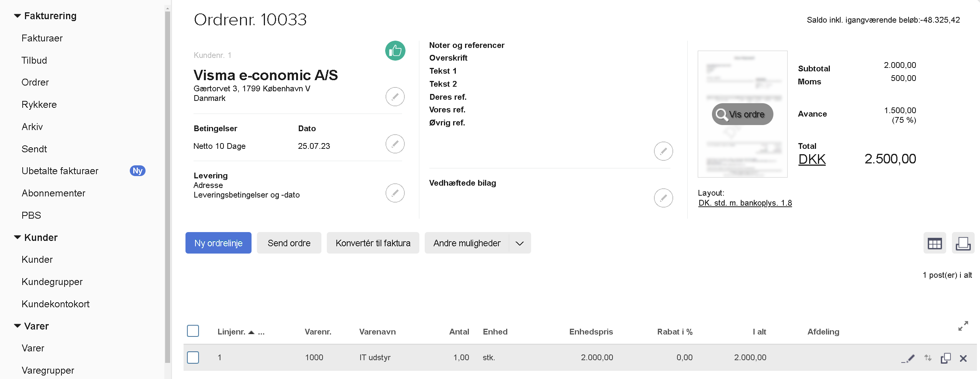
Task: Open the table column settings icon
Action: 934,243
